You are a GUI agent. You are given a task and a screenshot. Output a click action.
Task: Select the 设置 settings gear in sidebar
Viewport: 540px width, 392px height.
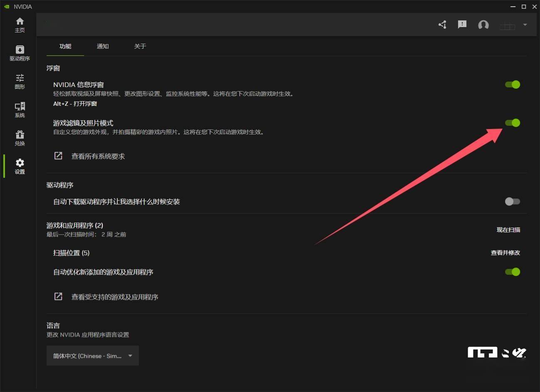pyautogui.click(x=20, y=166)
